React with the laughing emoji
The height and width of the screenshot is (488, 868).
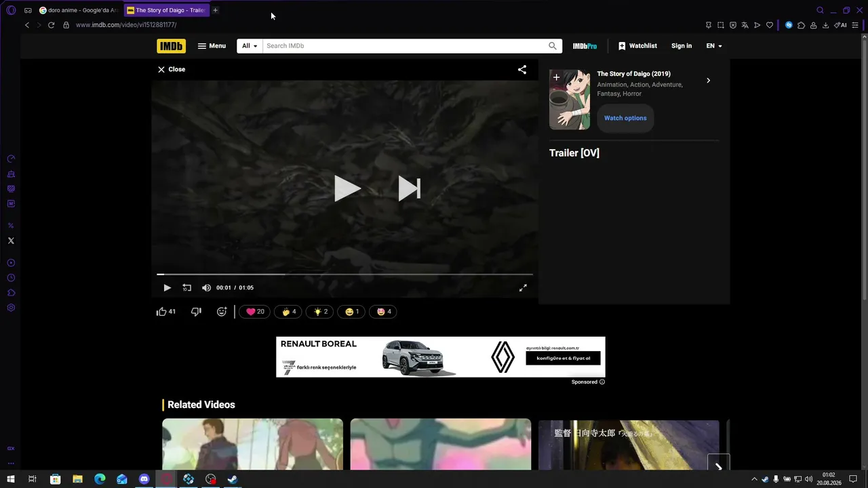352,312
